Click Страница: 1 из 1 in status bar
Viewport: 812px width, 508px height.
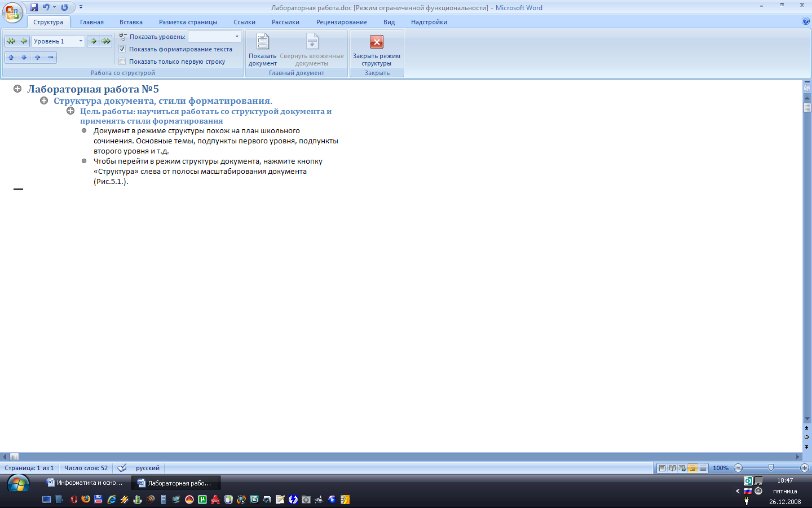(x=29, y=468)
